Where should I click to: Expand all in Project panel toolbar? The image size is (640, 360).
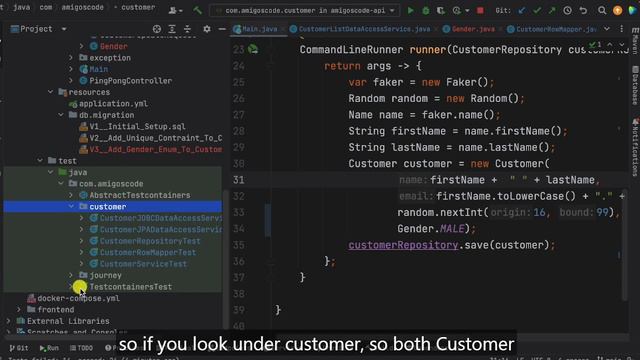pyautogui.click(x=172, y=29)
